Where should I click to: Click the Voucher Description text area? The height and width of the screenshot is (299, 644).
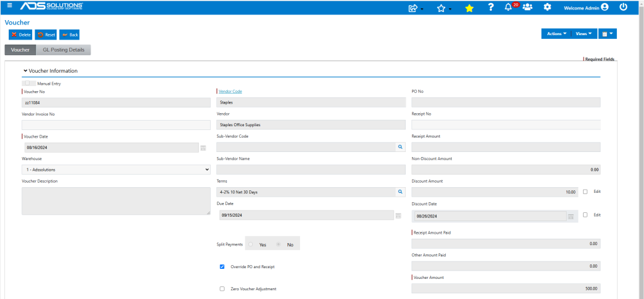point(116,201)
